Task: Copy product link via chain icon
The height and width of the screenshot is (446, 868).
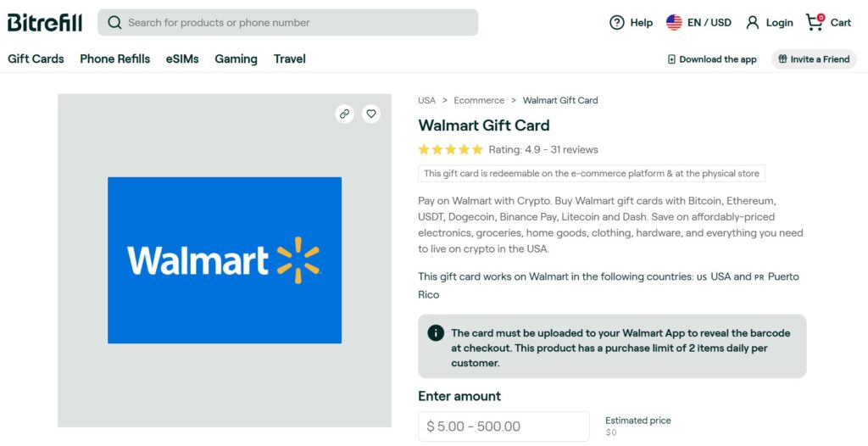Action: 344,114
